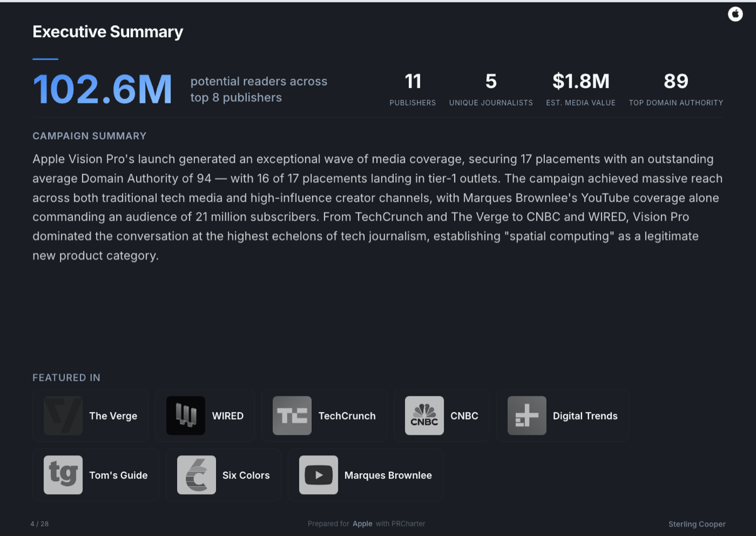The height and width of the screenshot is (536, 756).
Task: Open the Marques Brownlee publisher label
Action: click(388, 475)
